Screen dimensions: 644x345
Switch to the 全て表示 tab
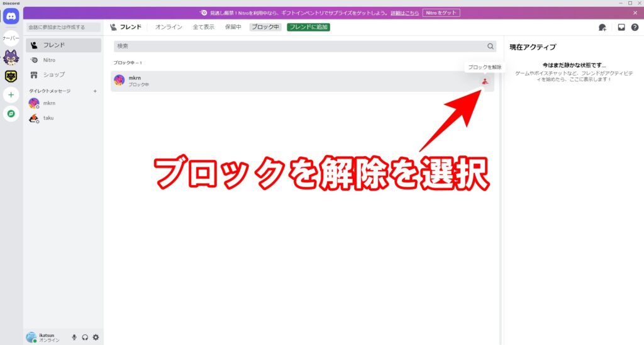tap(203, 27)
